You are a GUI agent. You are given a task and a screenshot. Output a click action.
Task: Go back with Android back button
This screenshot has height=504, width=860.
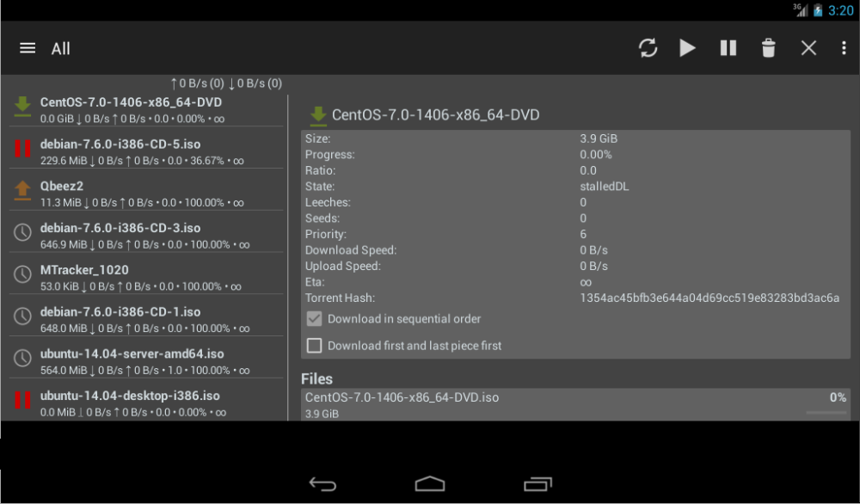coord(322,483)
